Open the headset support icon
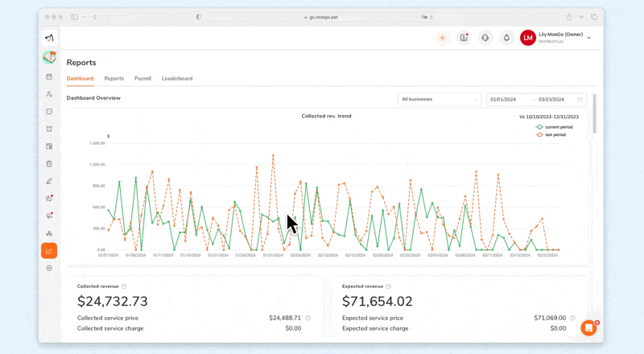Viewport: 644px width, 354px height. [485, 38]
